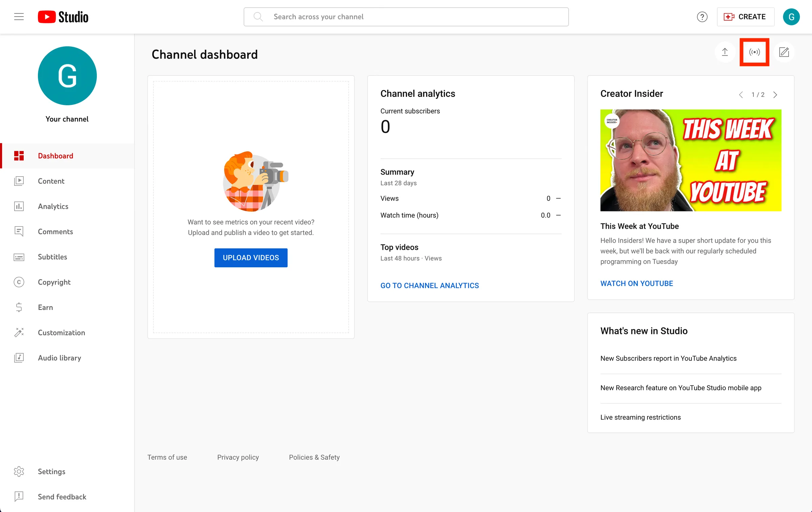Go to next Creator Insider card
The image size is (812, 512).
[775, 95]
